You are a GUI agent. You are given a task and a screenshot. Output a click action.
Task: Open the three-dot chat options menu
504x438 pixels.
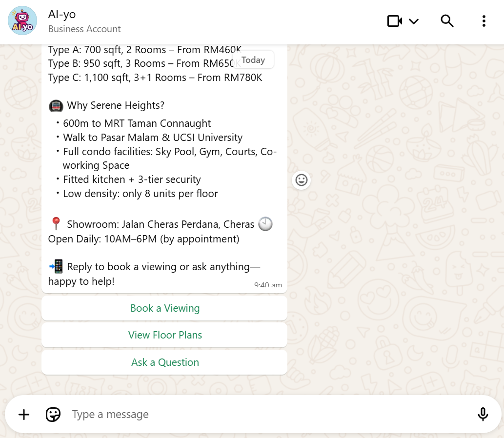(x=484, y=21)
